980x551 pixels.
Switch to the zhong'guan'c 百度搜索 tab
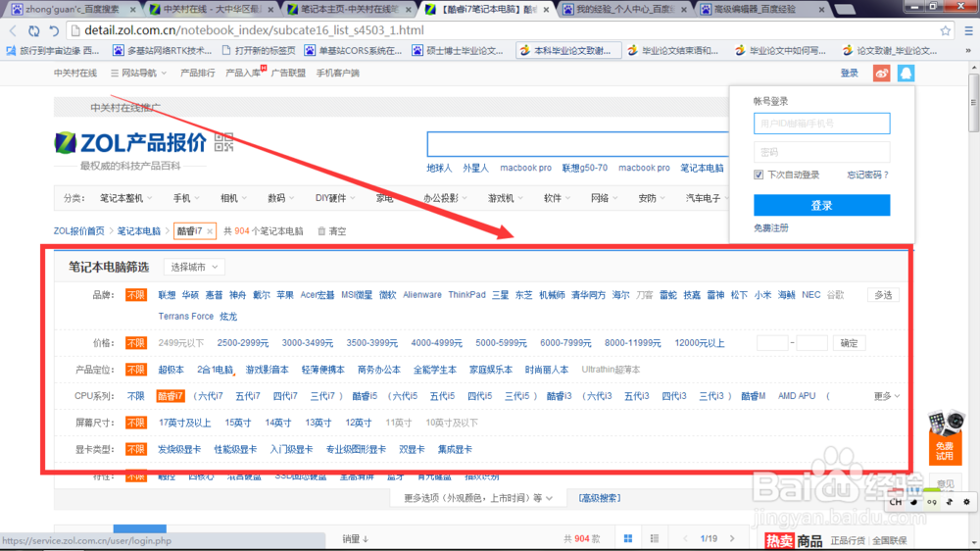[x=73, y=10]
